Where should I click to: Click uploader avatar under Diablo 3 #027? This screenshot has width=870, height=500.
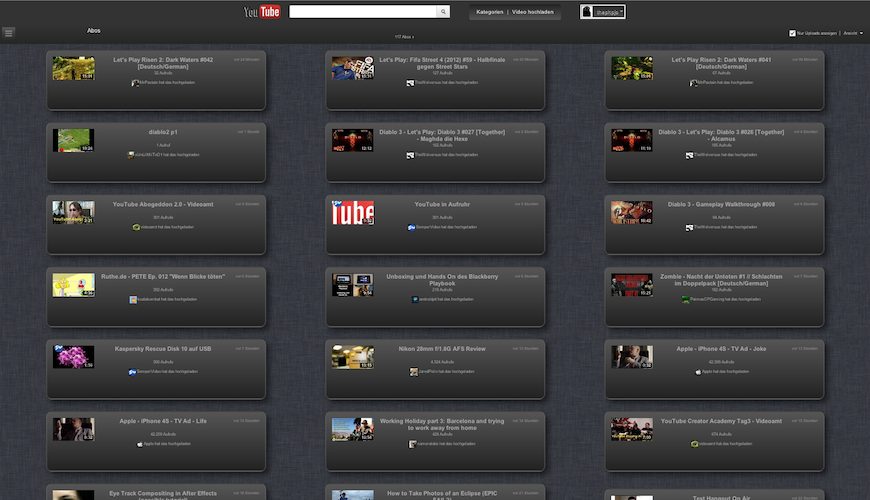[410, 155]
